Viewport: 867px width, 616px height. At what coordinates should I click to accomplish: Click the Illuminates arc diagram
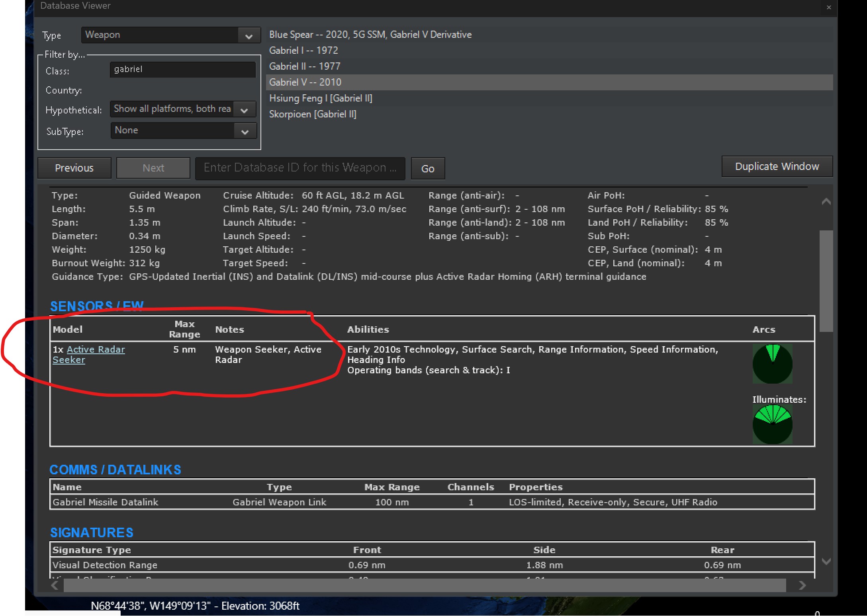(772, 424)
